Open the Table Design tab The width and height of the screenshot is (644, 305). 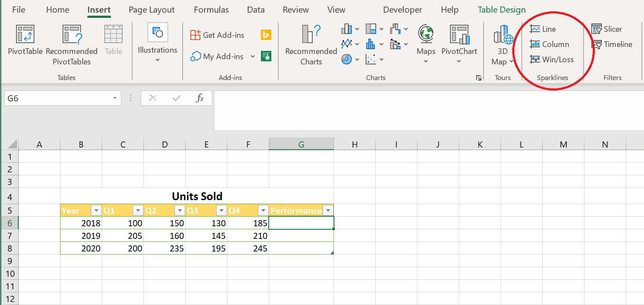pos(501,10)
